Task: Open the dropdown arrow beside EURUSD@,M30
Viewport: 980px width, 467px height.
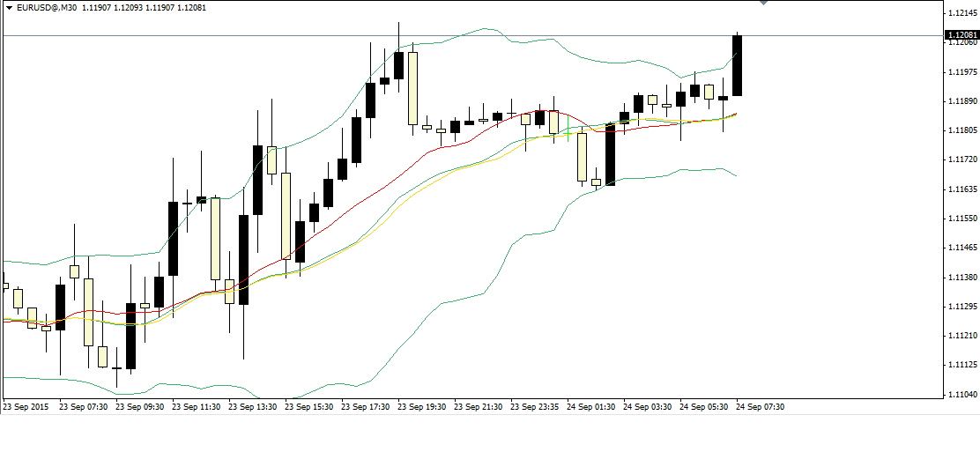Action: click(x=9, y=7)
